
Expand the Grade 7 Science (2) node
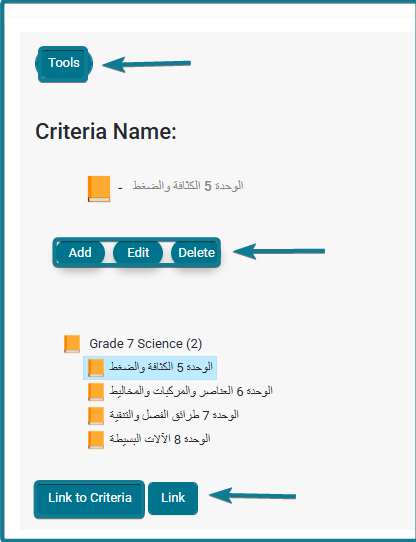point(146,344)
